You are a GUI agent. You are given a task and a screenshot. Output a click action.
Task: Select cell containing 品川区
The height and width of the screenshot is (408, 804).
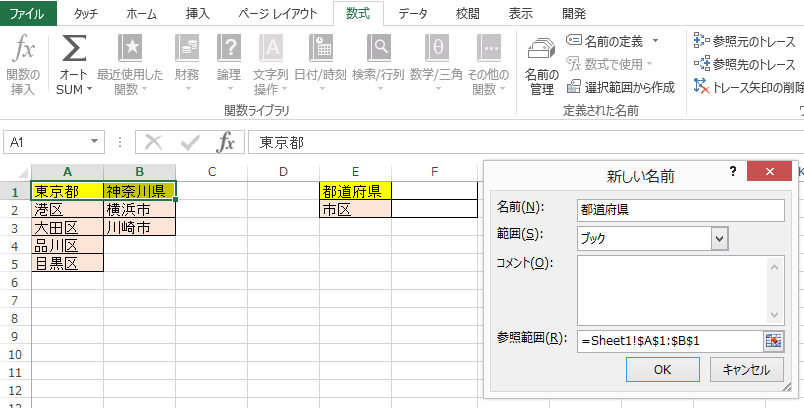pos(68,245)
